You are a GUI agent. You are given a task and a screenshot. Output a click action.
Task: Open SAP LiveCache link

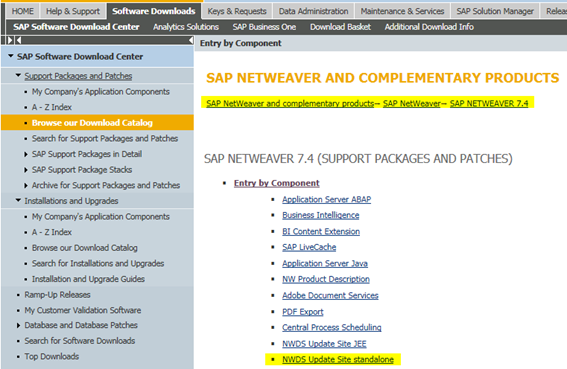(x=309, y=247)
